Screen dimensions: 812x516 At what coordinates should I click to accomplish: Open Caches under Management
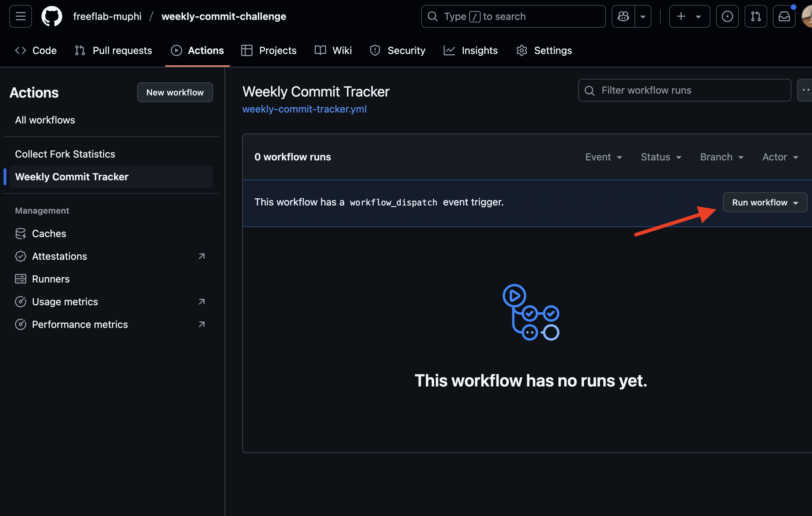(49, 234)
